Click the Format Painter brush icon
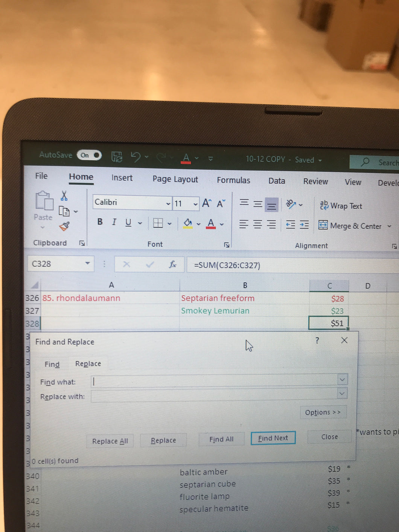Image resolution: width=399 pixels, height=532 pixels. pos(64,226)
